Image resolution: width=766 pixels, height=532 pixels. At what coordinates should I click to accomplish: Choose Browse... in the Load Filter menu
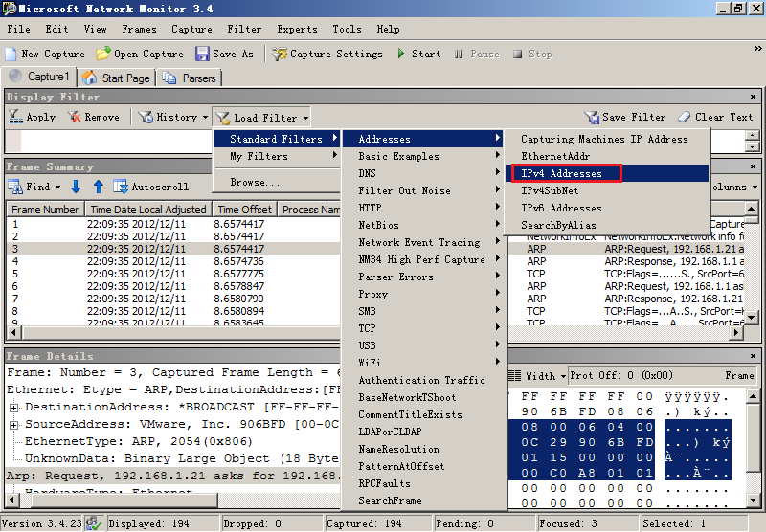click(277, 182)
